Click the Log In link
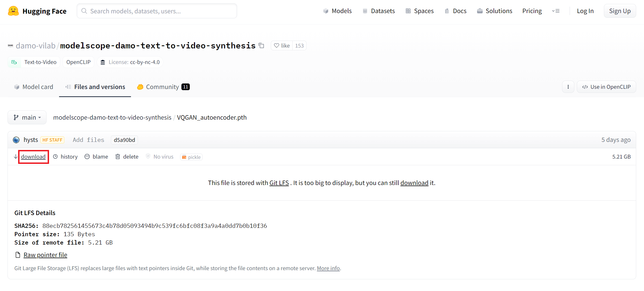 point(585,11)
